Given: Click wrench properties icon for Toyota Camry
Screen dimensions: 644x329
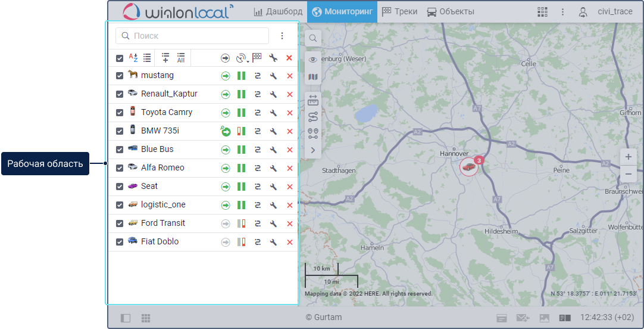Looking at the screenshot, I should tap(273, 113).
